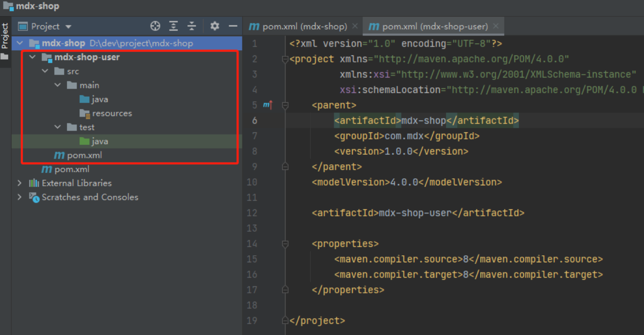The width and height of the screenshot is (644, 335).
Task: Switch to pom.xml (mdx-shop) tab
Action: [304, 27]
